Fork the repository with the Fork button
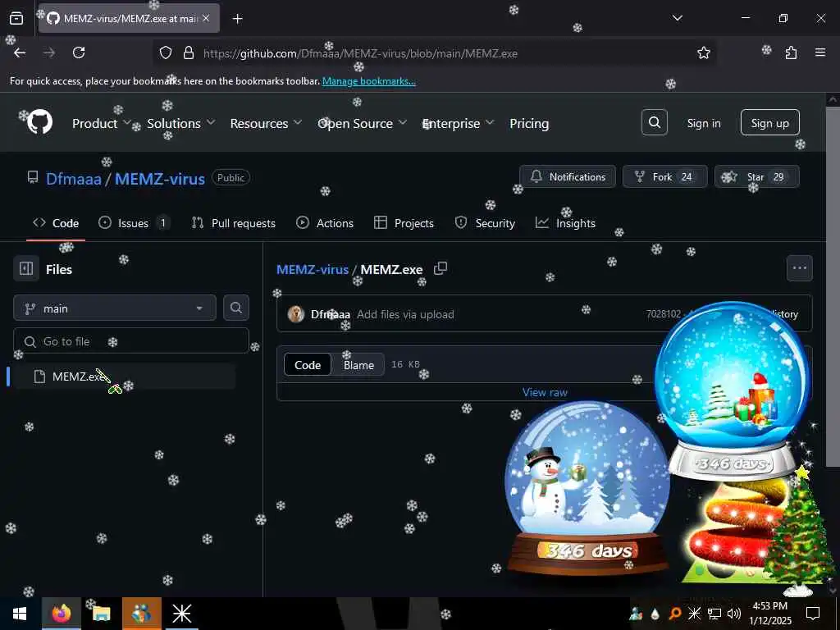 point(664,177)
